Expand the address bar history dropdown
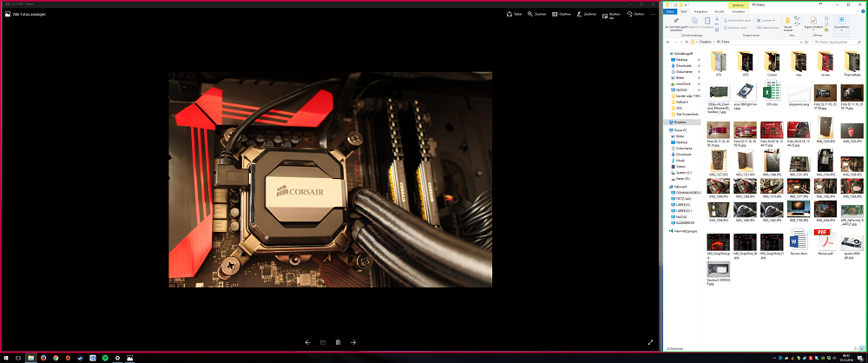The width and height of the screenshot is (868, 363). point(801,43)
